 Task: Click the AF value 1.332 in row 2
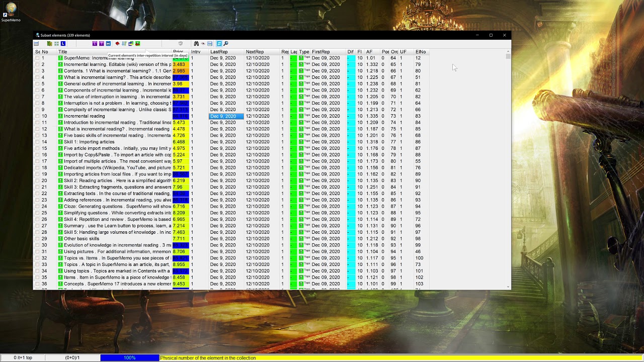372,64
